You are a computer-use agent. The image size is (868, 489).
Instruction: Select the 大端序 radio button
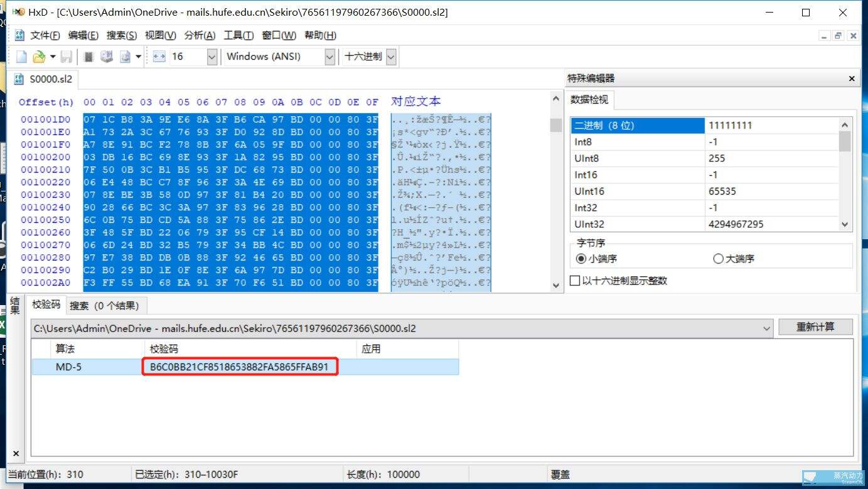(734, 259)
